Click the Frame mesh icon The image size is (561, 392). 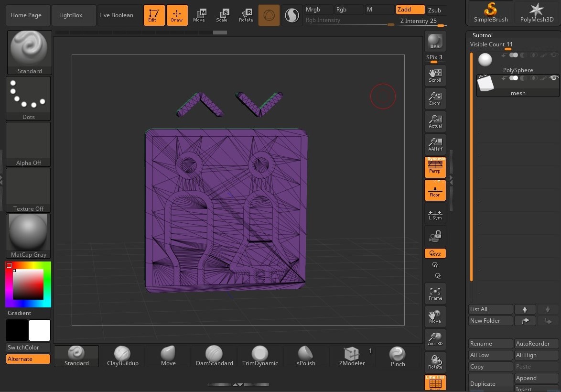tap(435, 294)
